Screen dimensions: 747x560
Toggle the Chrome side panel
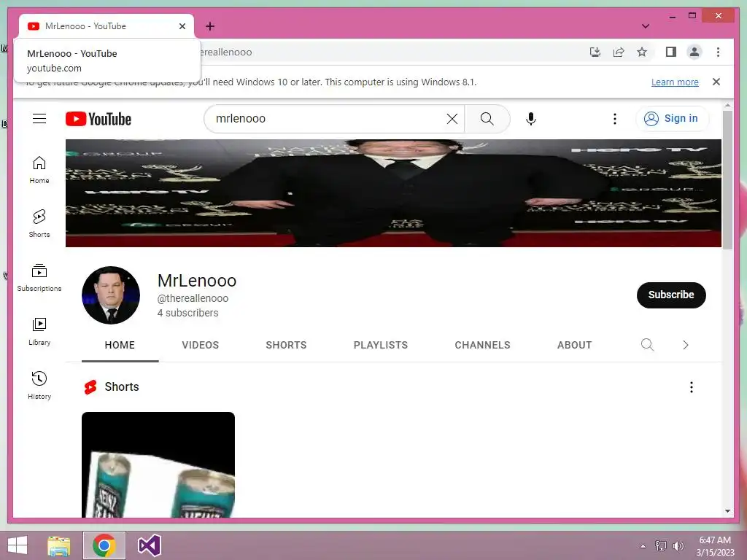(671, 52)
